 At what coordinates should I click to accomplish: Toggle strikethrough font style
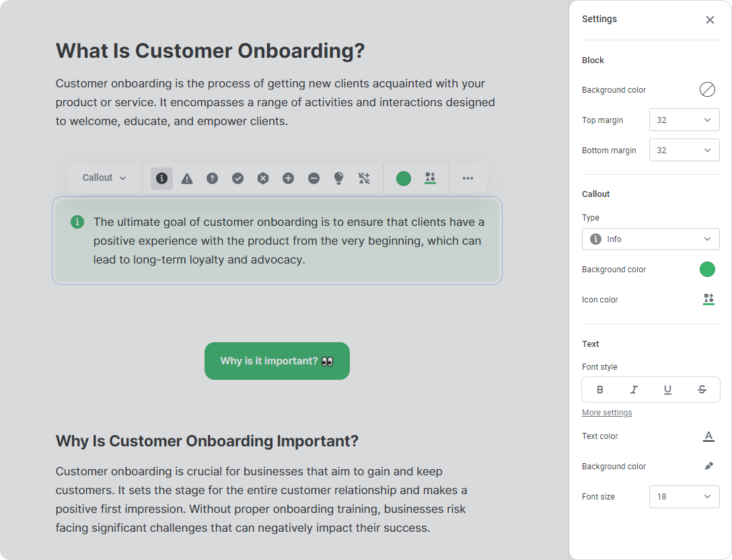[x=702, y=390]
